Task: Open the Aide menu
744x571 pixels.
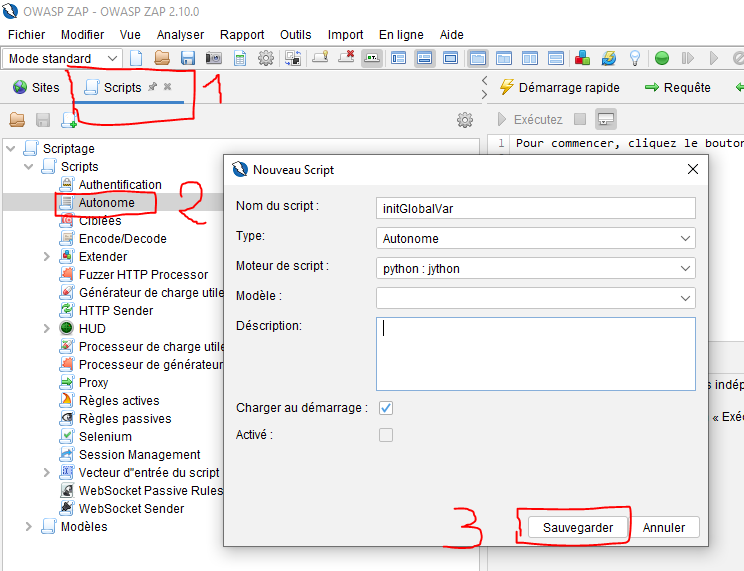Action: tap(451, 35)
